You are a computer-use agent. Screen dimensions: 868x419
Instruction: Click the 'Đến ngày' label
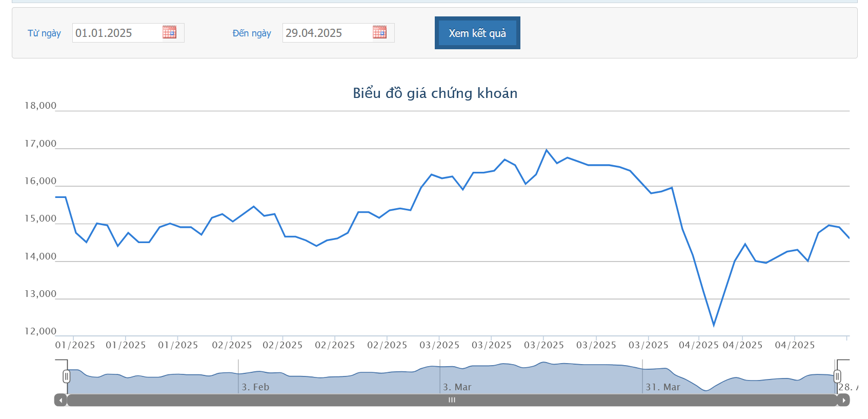pos(252,33)
